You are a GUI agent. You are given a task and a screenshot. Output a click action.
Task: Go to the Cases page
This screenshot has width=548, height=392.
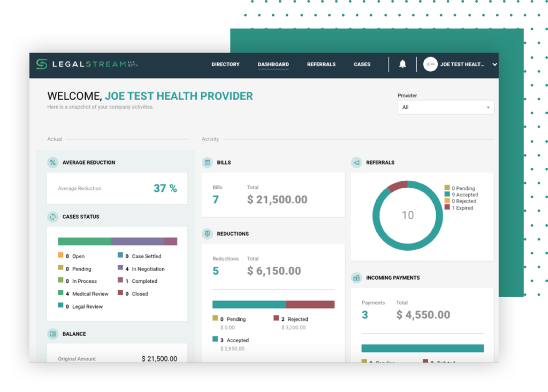[362, 64]
